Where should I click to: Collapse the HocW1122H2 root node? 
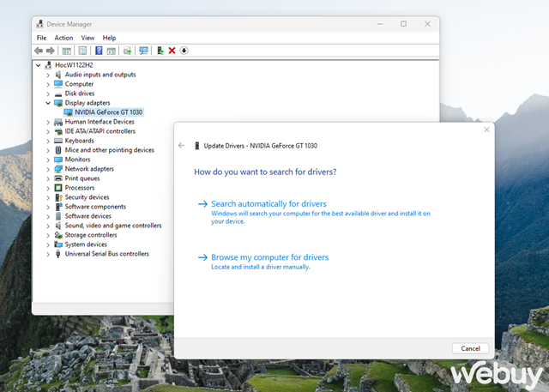click(38, 65)
